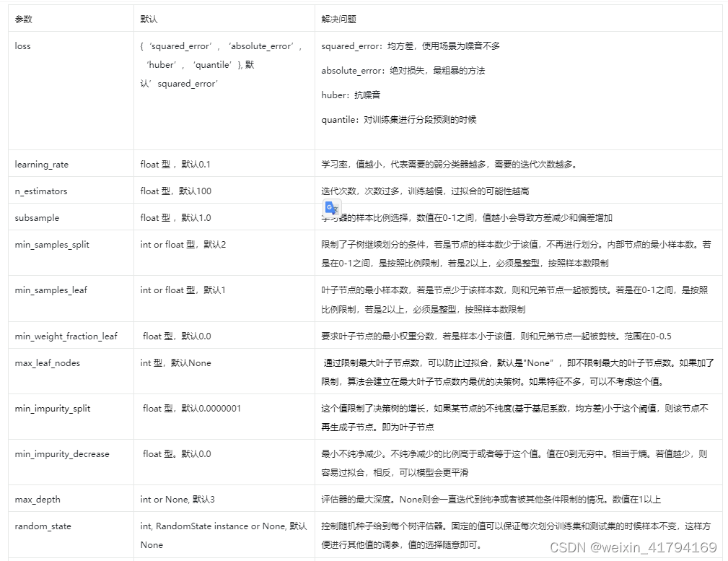Click the max_depth description '评估器的最大深度'

(491, 500)
